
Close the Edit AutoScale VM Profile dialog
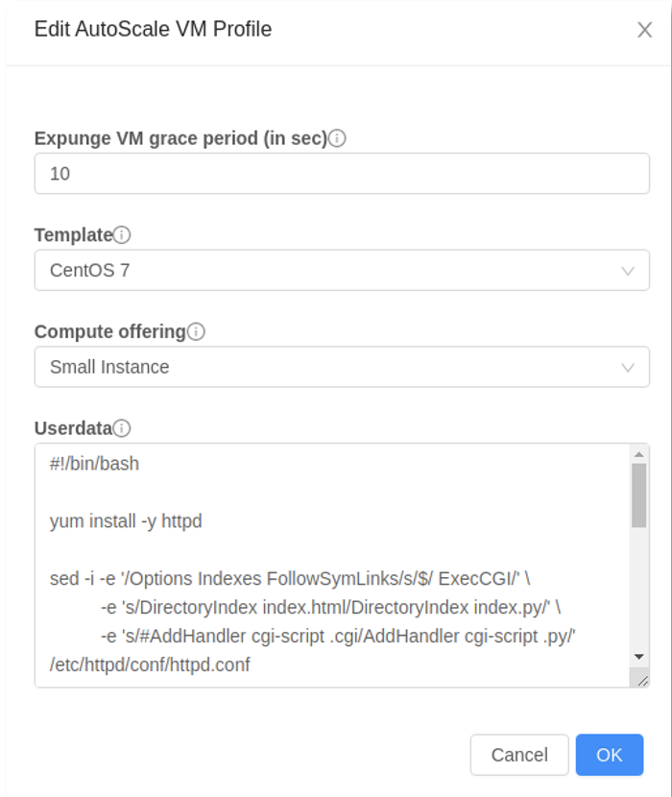(644, 30)
